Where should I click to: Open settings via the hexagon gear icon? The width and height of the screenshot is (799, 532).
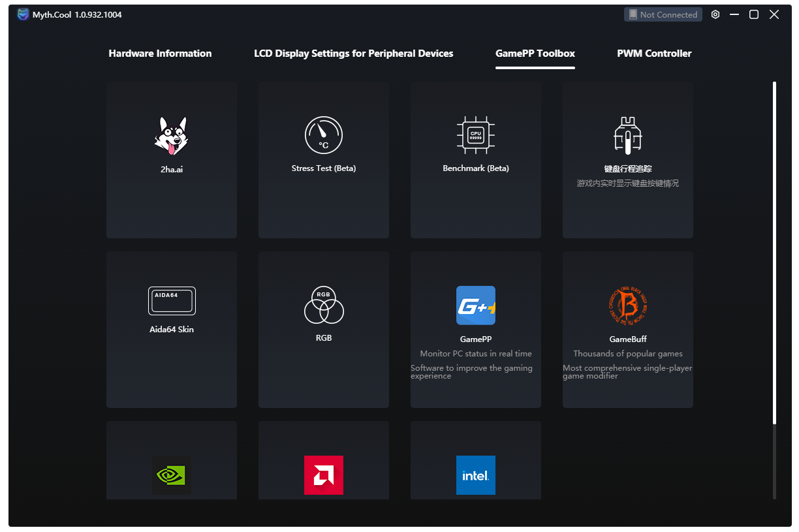(715, 14)
